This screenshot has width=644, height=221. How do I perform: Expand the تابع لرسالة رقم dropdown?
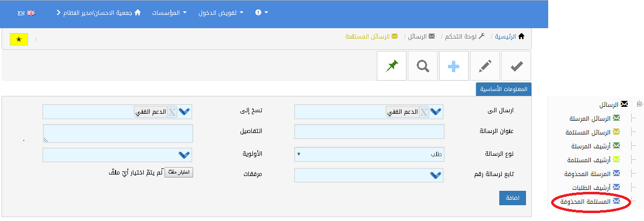[436, 175]
